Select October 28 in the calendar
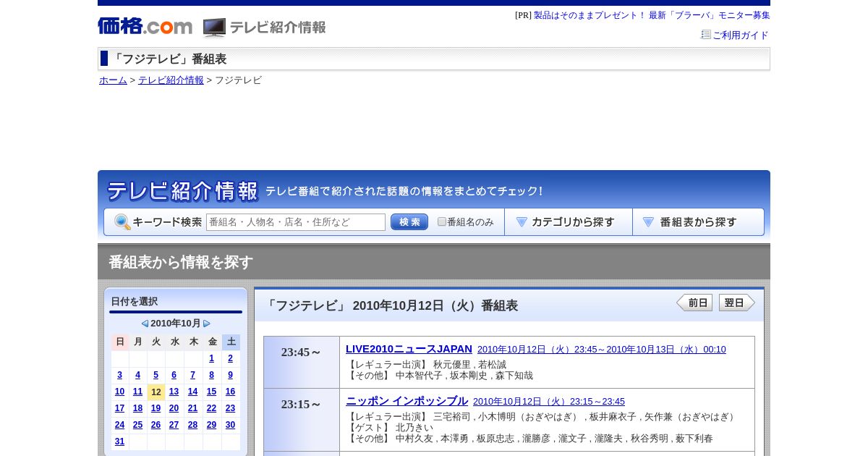This screenshot has width=868, height=456. (x=193, y=425)
